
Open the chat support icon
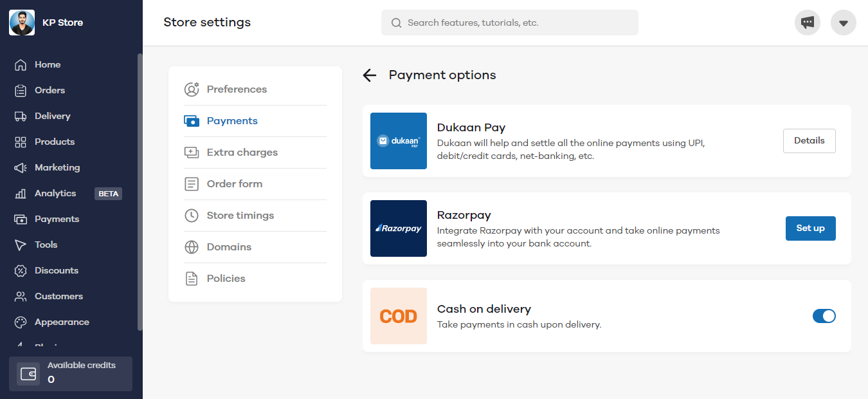[808, 23]
